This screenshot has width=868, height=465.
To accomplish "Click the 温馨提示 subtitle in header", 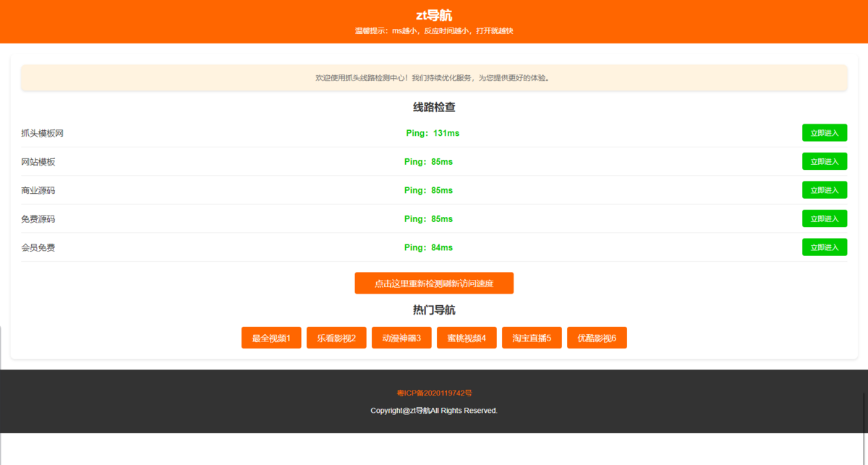I will [x=434, y=31].
